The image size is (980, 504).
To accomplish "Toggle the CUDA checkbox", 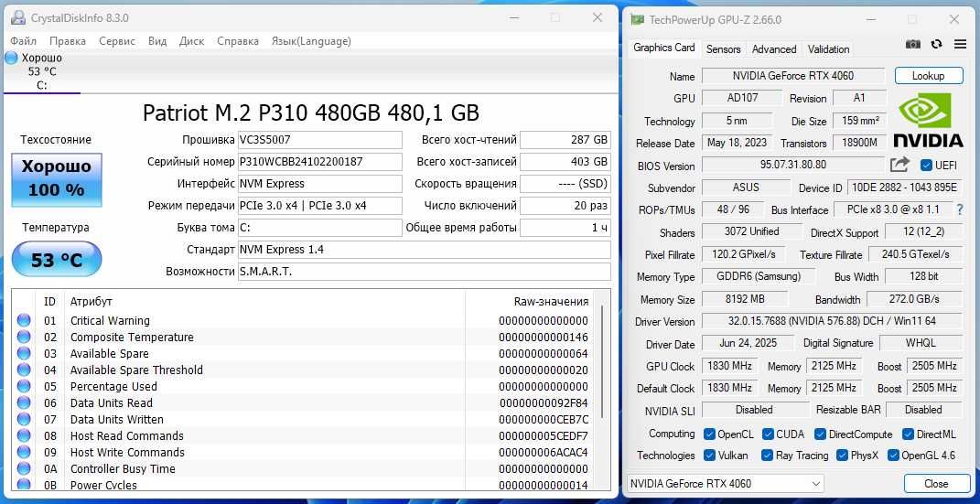I will tap(768, 434).
